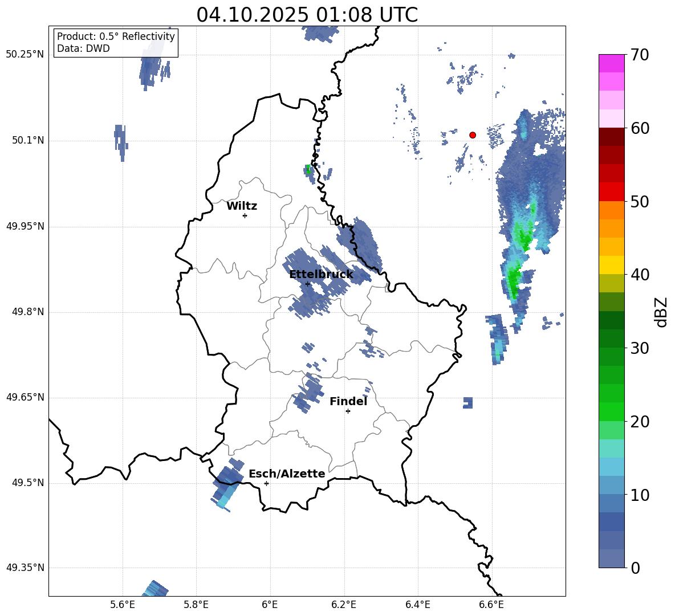Select the Ettelbruck city label

(x=321, y=275)
